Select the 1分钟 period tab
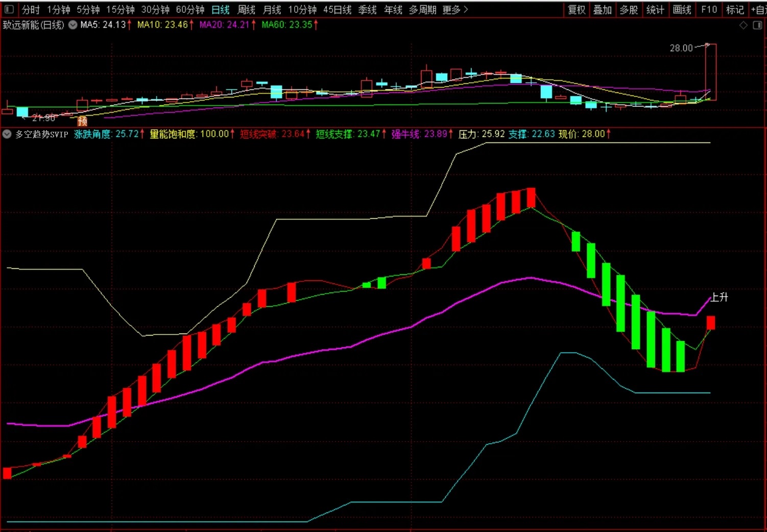Image resolution: width=767 pixels, height=532 pixels. pos(58,10)
